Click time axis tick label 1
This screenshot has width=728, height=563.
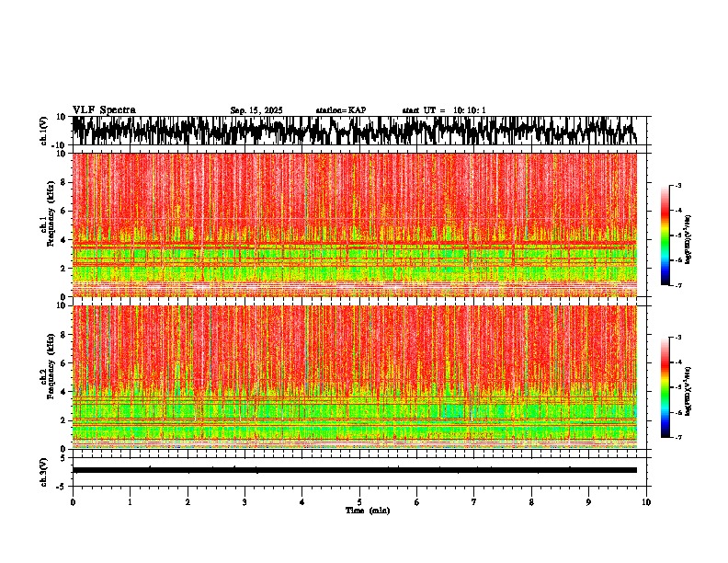[x=130, y=502]
